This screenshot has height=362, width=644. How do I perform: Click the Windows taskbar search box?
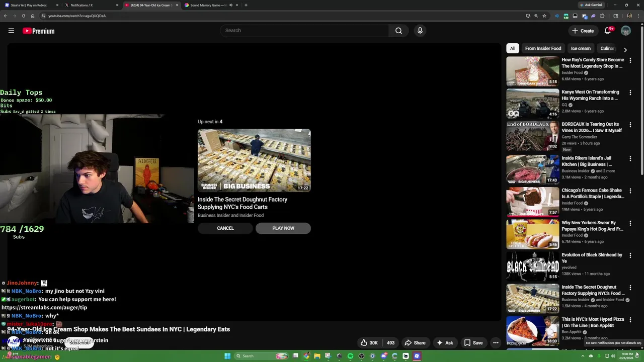pyautogui.click(x=261, y=356)
